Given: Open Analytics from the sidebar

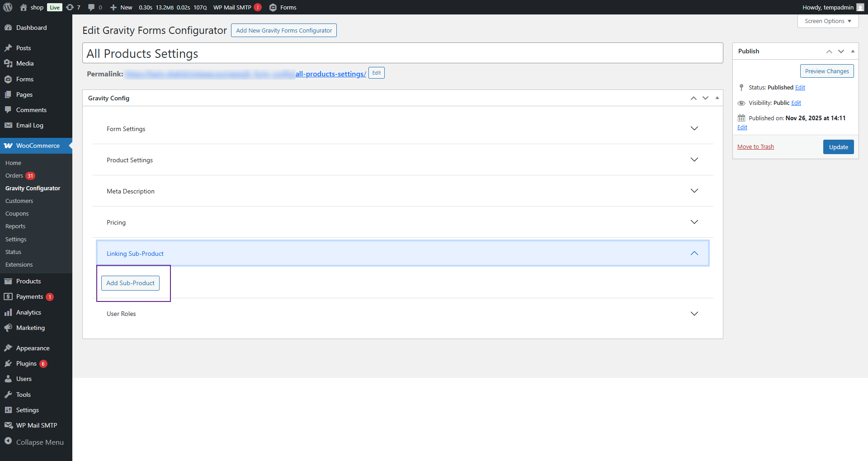Looking at the screenshot, I should (28, 312).
